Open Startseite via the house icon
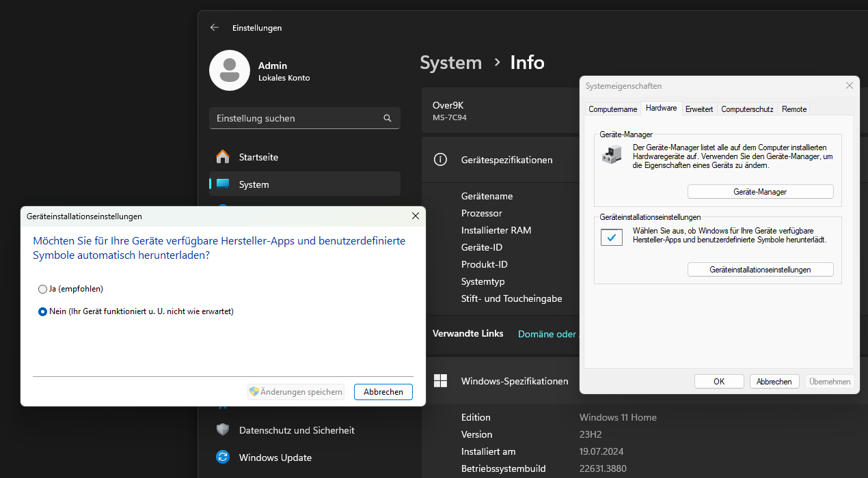Viewport: 868px width, 478px height. click(x=223, y=157)
